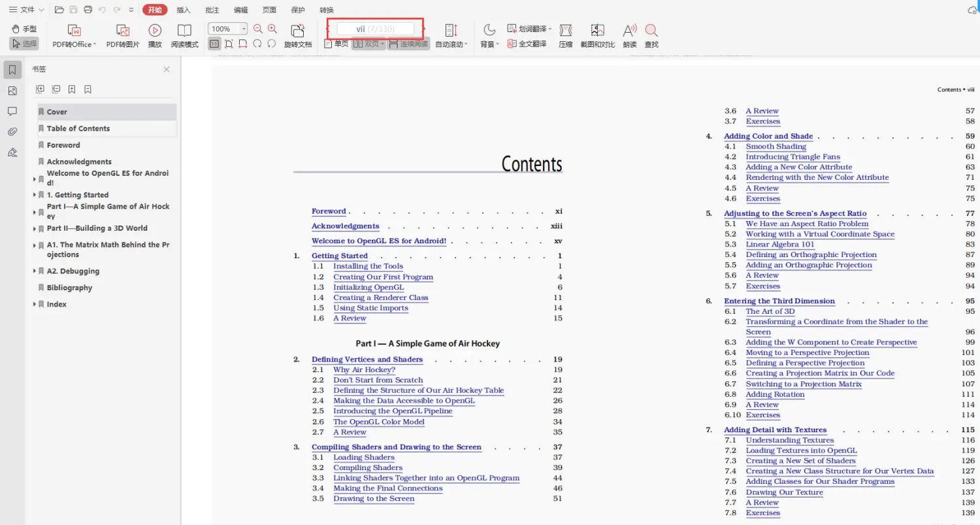This screenshot has width=980, height=525.
Task: Click the save icon in quick toolbar
Action: pyautogui.click(x=73, y=10)
